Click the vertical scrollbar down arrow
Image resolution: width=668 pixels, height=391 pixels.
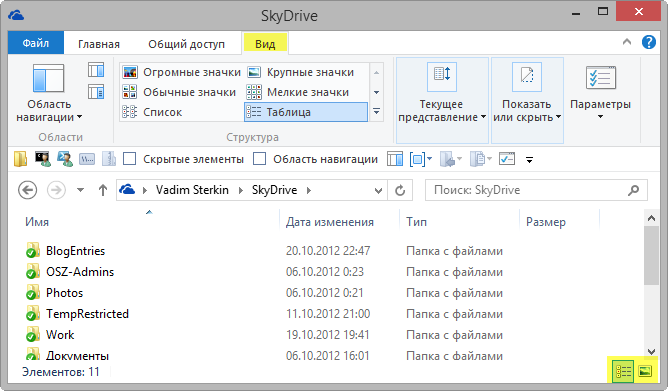651,351
